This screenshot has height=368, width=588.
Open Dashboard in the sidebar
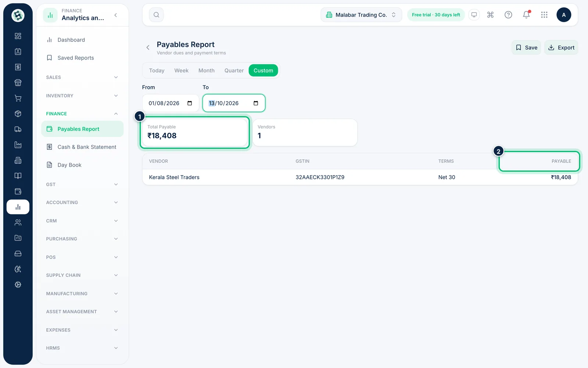(82, 40)
